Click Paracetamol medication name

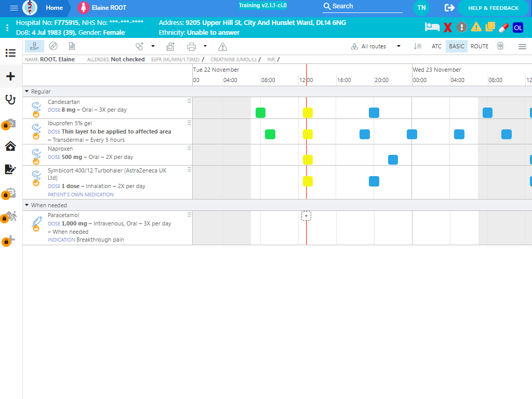(x=63, y=215)
